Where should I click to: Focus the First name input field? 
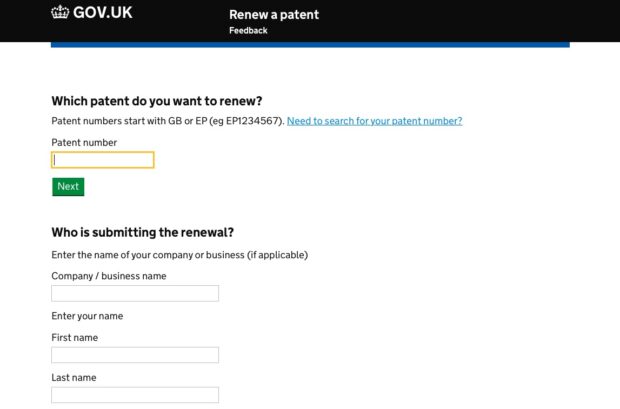click(x=135, y=355)
